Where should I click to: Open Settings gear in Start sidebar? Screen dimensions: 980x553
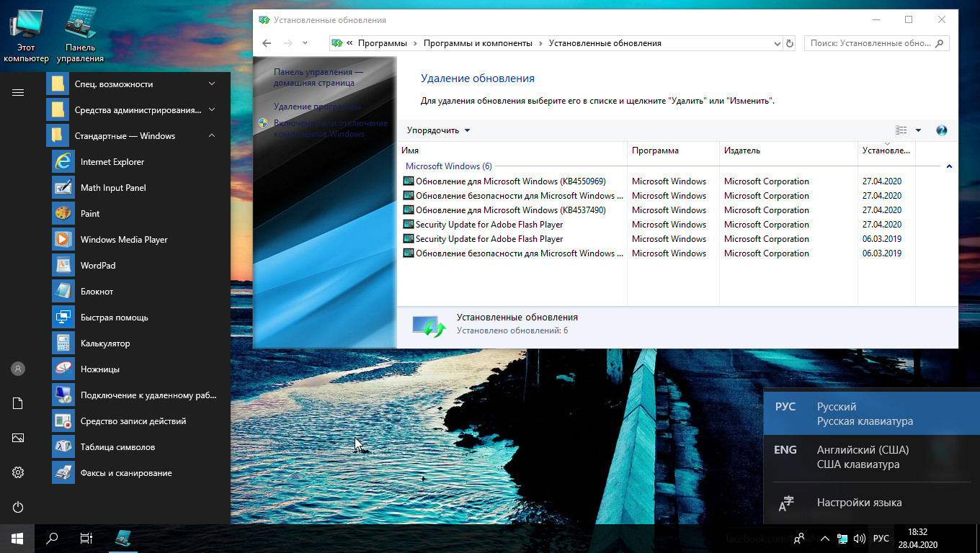point(18,472)
